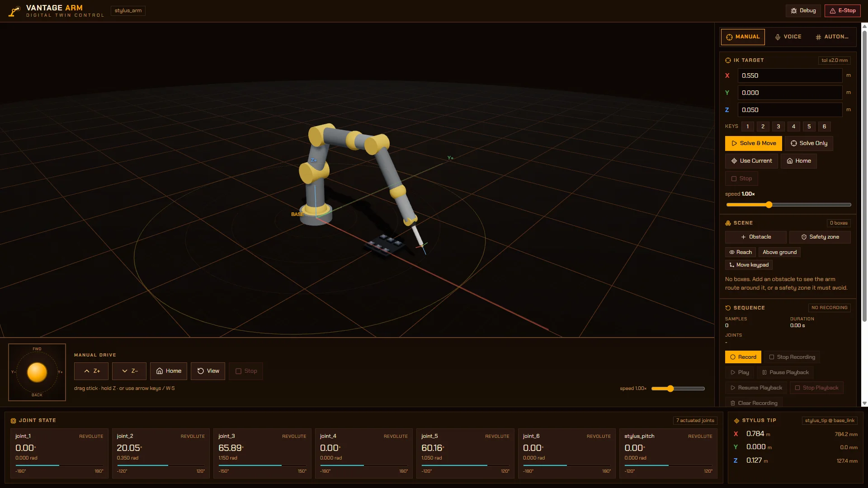Toggle the Above ground option
Image resolution: width=868 pixels, height=488 pixels.
(779, 252)
